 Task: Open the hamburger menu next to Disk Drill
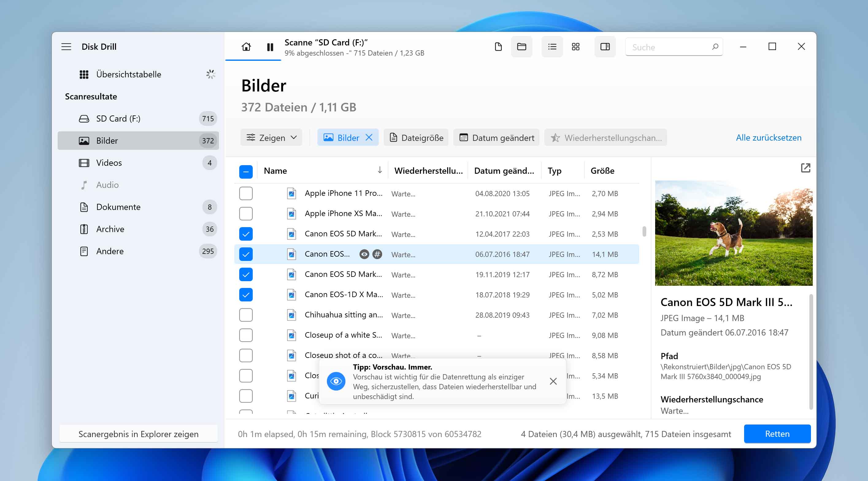[x=66, y=47]
